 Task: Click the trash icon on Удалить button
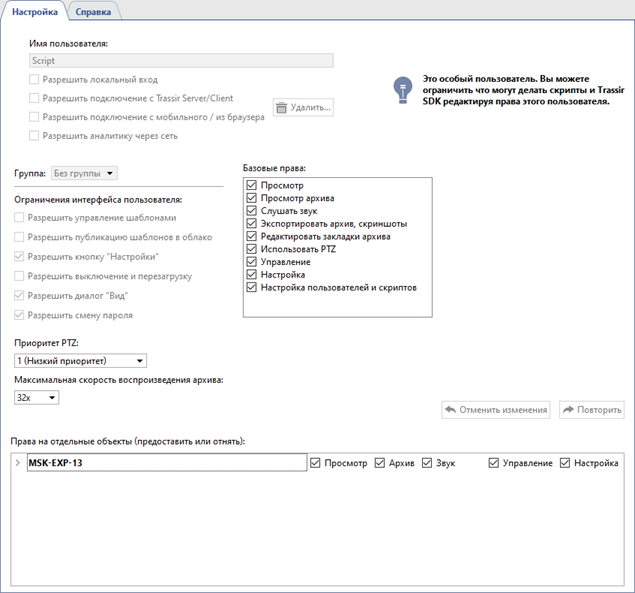[x=281, y=108]
